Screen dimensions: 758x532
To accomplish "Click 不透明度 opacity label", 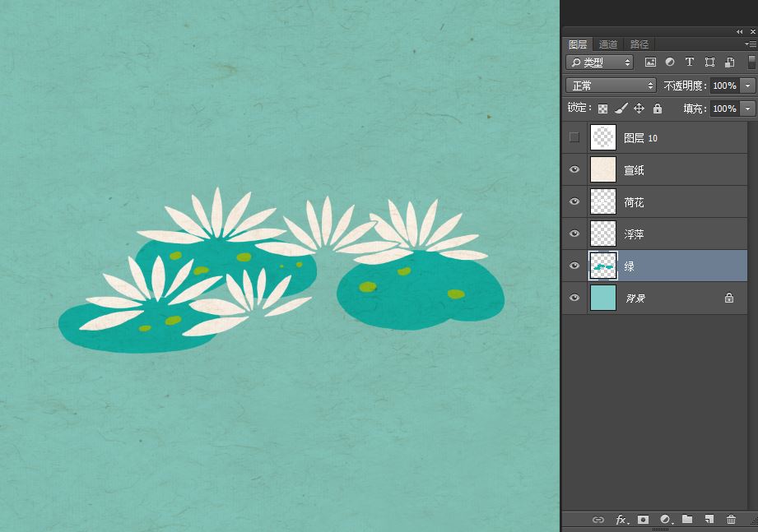I will click(x=685, y=86).
